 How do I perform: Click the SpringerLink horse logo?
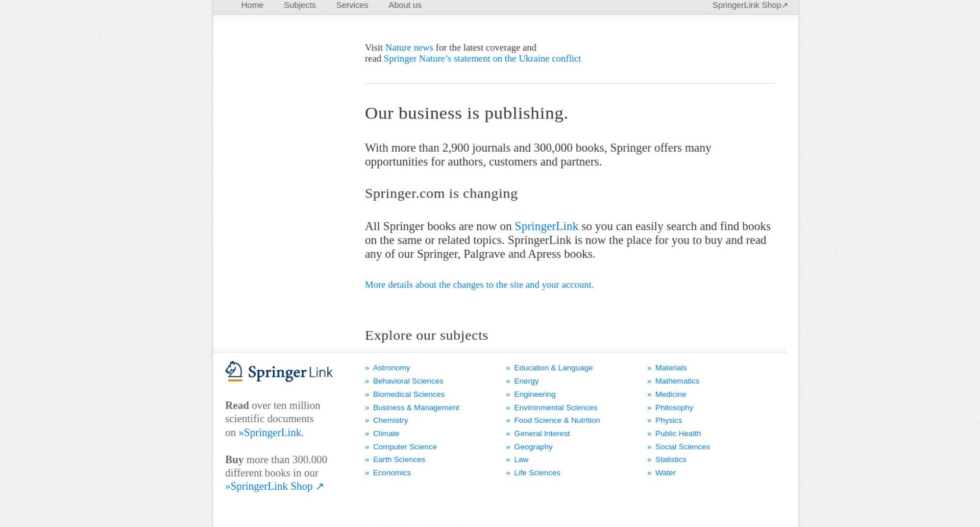pyautogui.click(x=279, y=372)
